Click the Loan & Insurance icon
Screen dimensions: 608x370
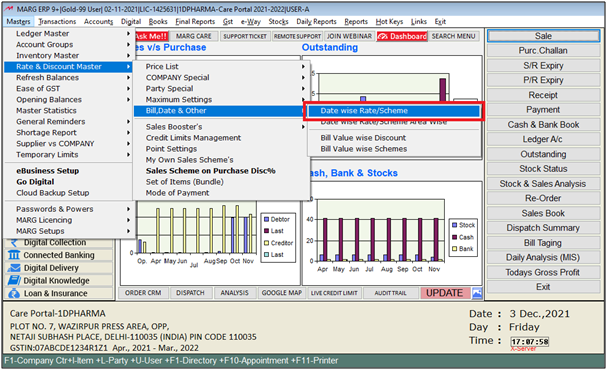[14, 294]
